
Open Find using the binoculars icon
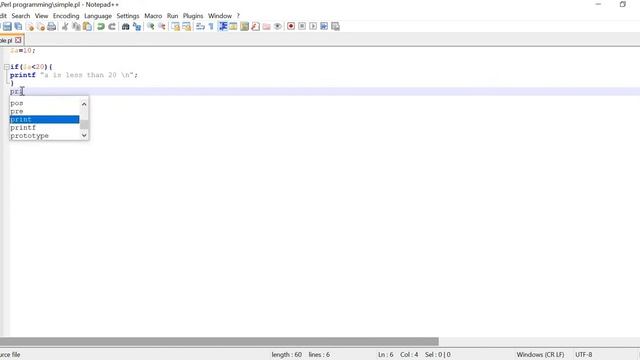coord(125,27)
